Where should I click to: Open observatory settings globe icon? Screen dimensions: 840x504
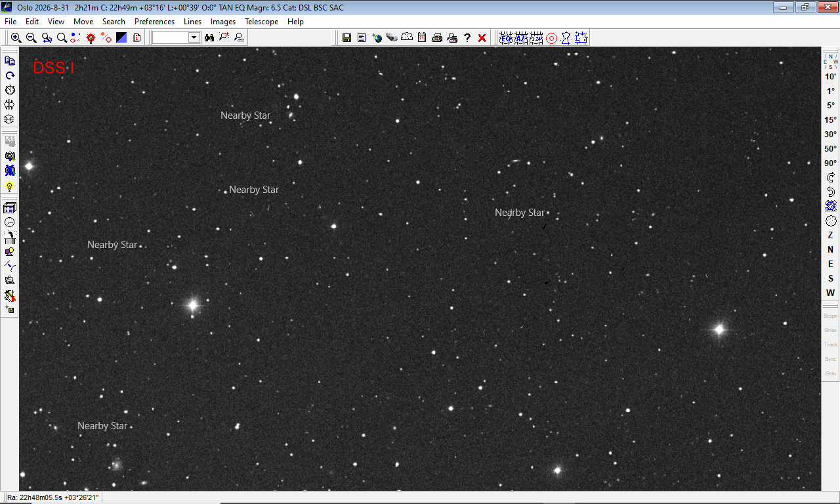pos(377,38)
